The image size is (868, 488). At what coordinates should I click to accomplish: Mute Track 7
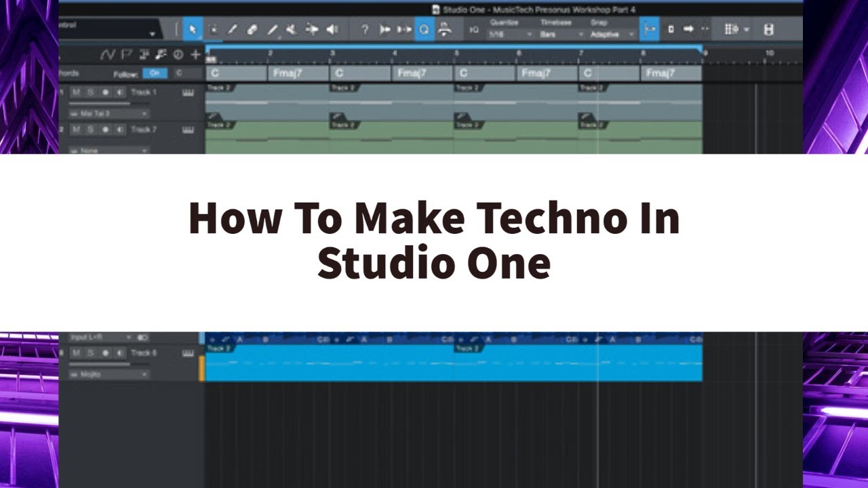point(76,129)
